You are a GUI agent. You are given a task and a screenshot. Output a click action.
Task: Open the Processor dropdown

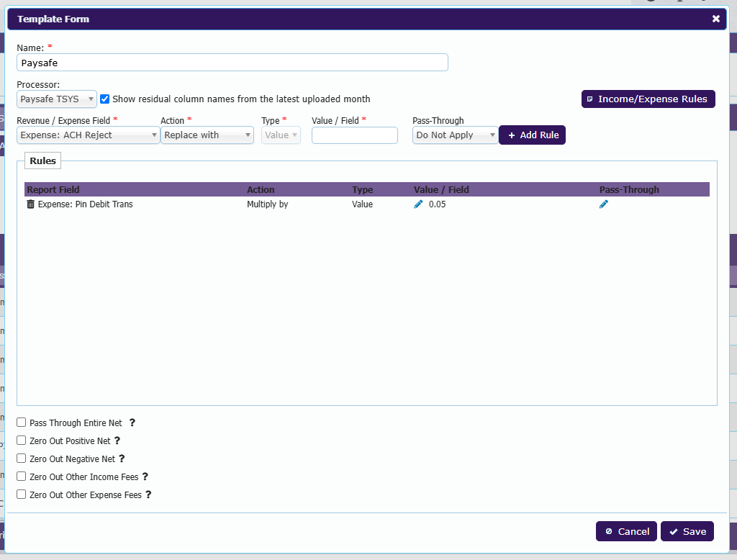pyautogui.click(x=57, y=99)
